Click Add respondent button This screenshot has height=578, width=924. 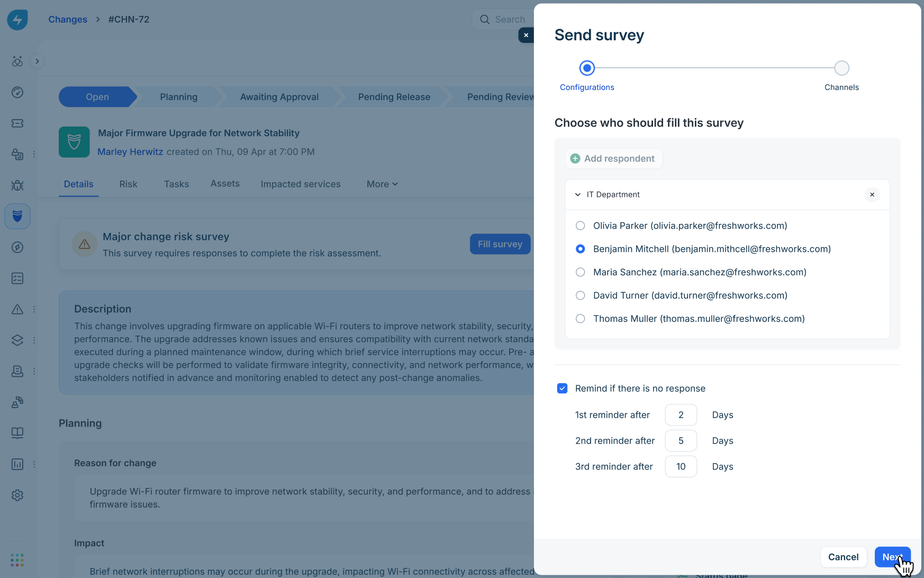[x=614, y=159]
